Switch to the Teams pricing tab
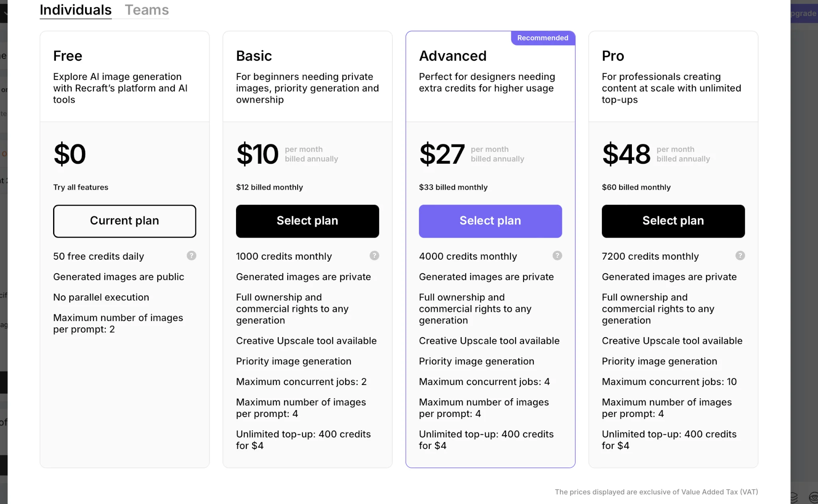Viewport: 818px width, 504px height. 147,10
